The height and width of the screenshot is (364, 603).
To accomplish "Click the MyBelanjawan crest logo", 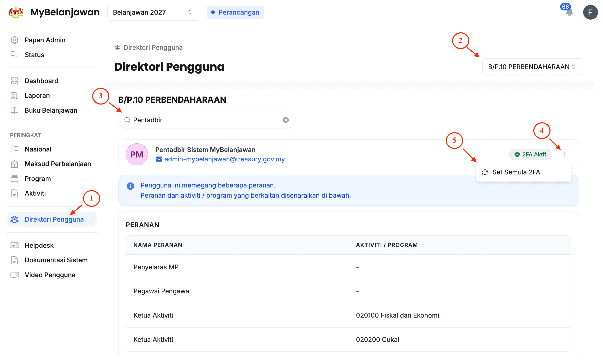I will [x=16, y=12].
